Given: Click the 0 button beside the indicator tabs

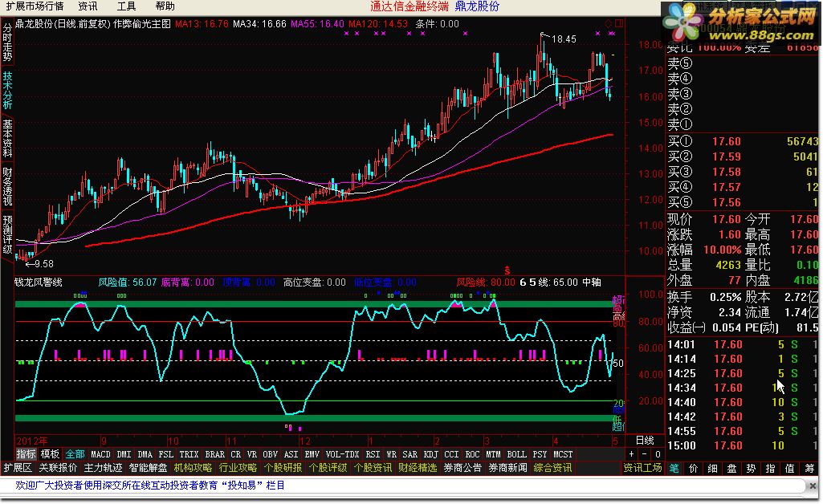Looking at the screenshot, I should pyautogui.click(x=657, y=454).
